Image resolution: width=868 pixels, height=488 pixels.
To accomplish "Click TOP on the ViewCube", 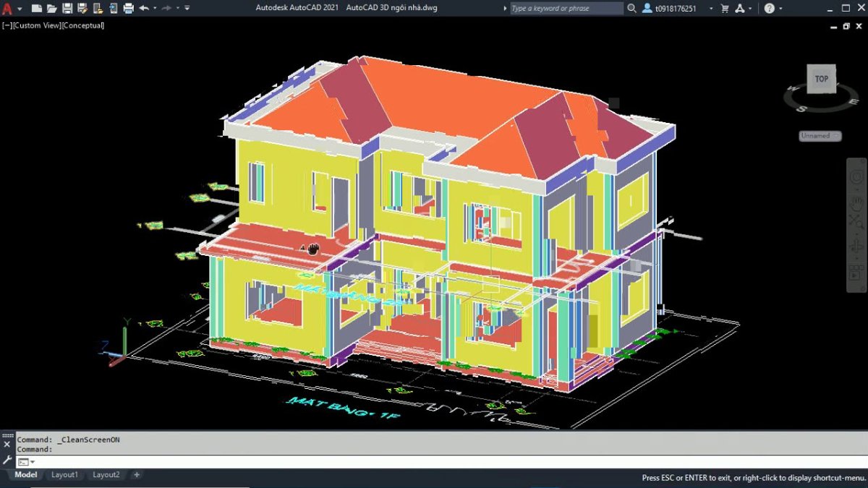I will [x=821, y=80].
